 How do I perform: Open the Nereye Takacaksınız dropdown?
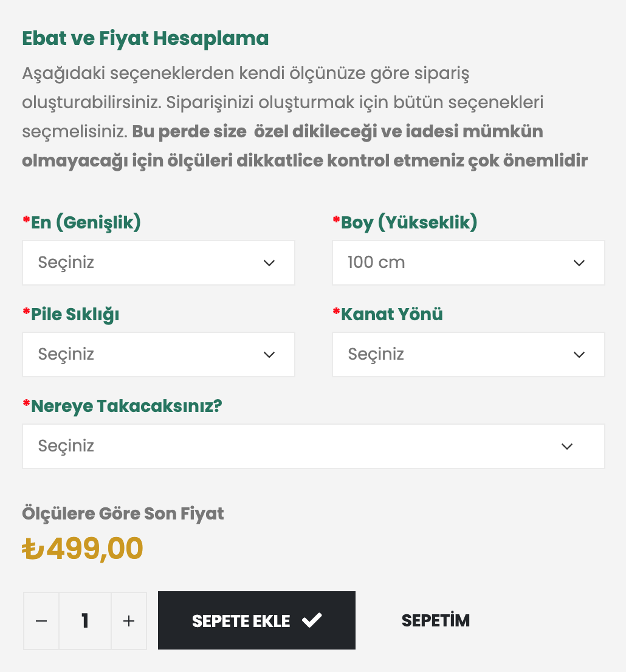point(313,446)
